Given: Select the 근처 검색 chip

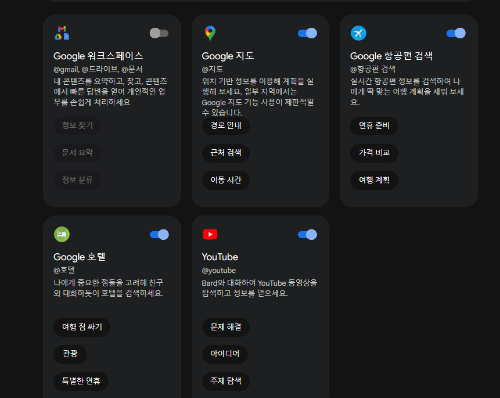Looking at the screenshot, I should coord(226,153).
